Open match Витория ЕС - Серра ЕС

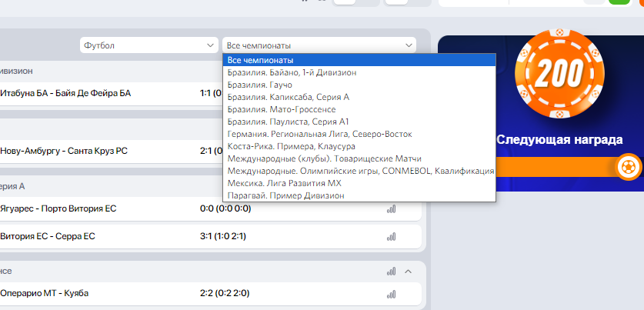48,236
